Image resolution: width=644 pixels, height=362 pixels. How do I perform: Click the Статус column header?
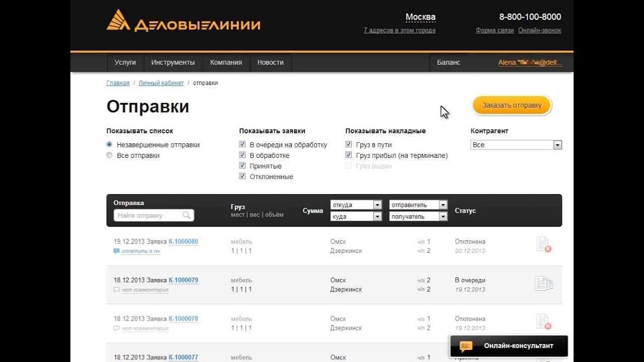tap(465, 211)
